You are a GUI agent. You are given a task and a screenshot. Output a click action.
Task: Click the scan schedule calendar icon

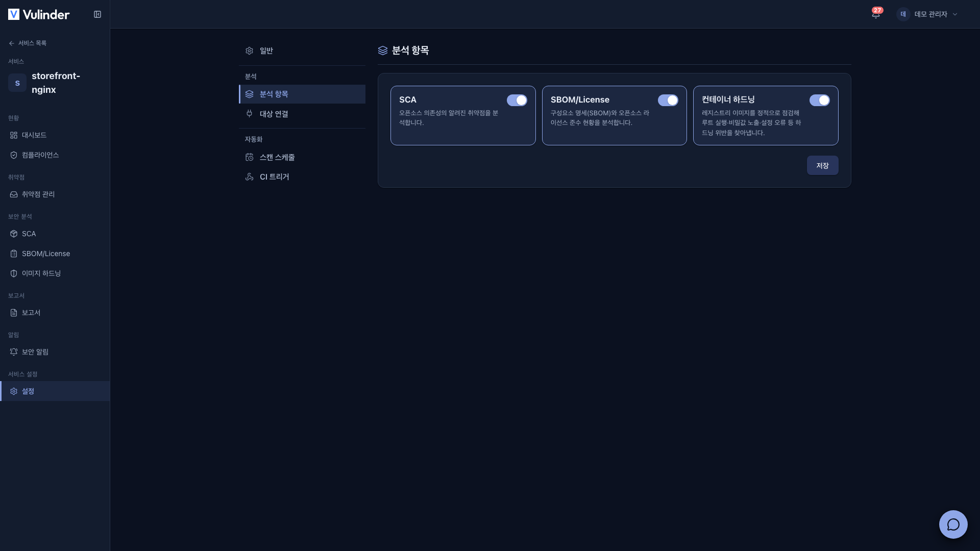point(249,157)
